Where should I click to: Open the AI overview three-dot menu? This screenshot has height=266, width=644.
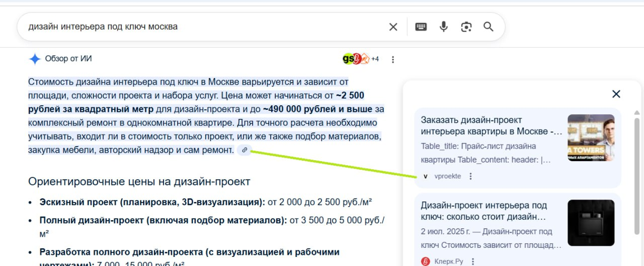coord(393,59)
